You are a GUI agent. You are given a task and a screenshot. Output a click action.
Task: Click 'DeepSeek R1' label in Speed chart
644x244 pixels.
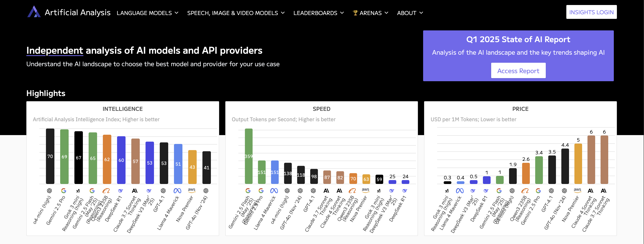(x=398, y=209)
